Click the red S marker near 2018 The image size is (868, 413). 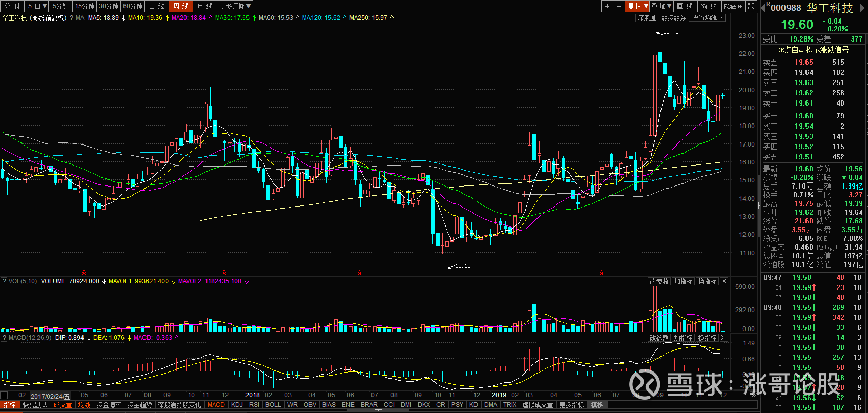point(224,273)
